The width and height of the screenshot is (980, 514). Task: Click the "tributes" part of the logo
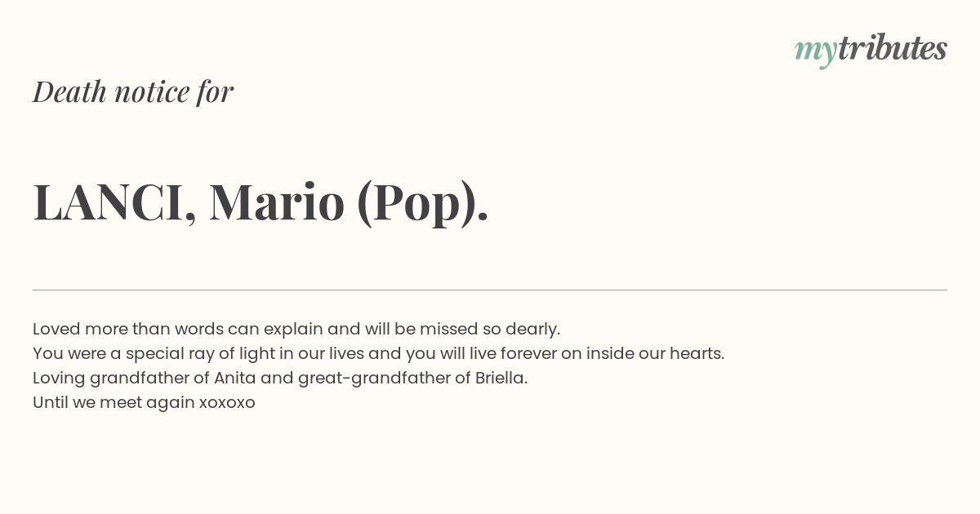(x=893, y=48)
